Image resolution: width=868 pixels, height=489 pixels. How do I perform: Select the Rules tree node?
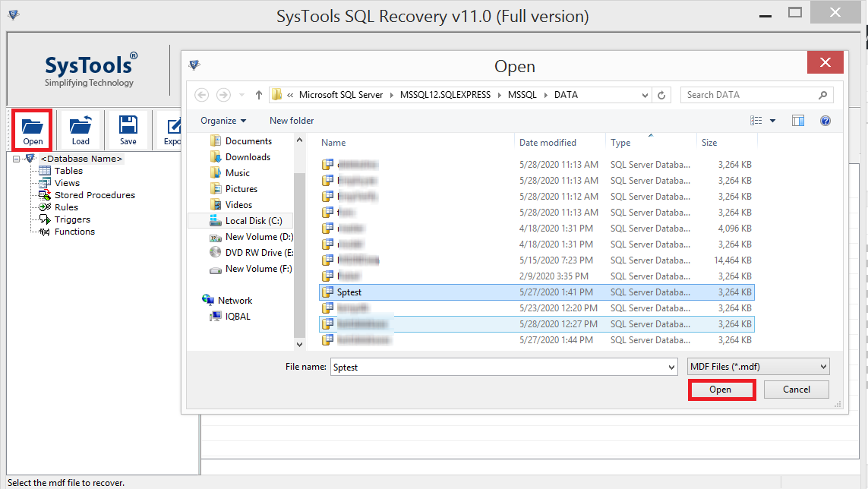pos(66,207)
